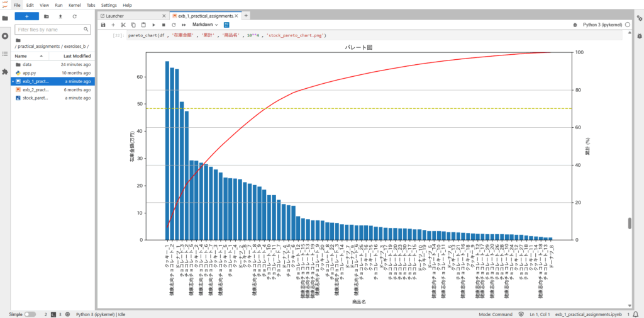Image resolution: width=644 pixels, height=318 pixels.
Task: Click the Python 3 (ipykernel) kernel name
Action: tap(602, 25)
